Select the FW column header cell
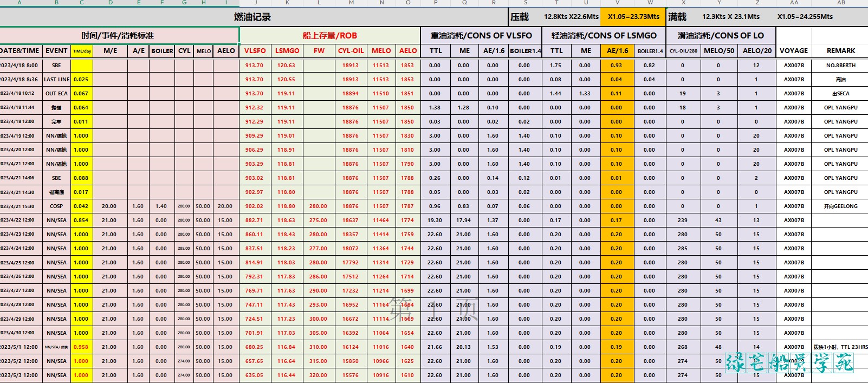This screenshot has width=868, height=383. tap(319, 51)
